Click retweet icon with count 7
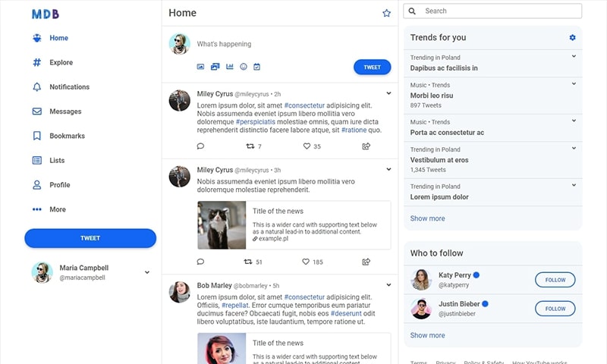This screenshot has height=364, width=607. (x=250, y=146)
